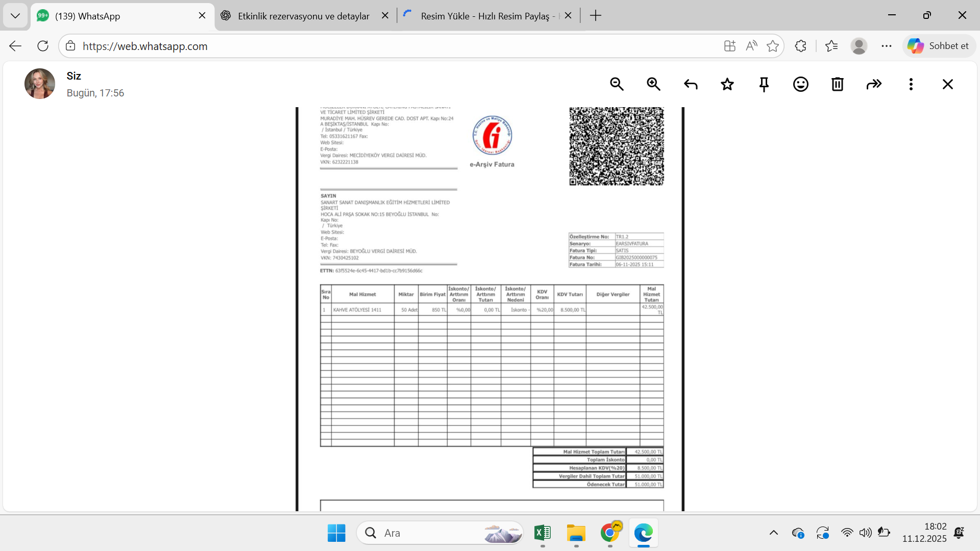
Task: Click the taskbar Ara search box
Action: pyautogui.click(x=440, y=533)
